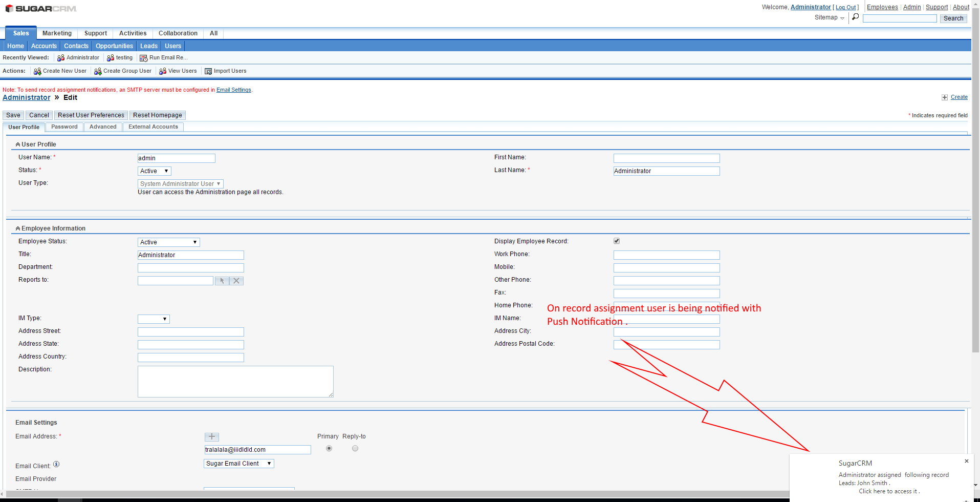
Task: Switch to the Password tab
Action: tap(64, 127)
